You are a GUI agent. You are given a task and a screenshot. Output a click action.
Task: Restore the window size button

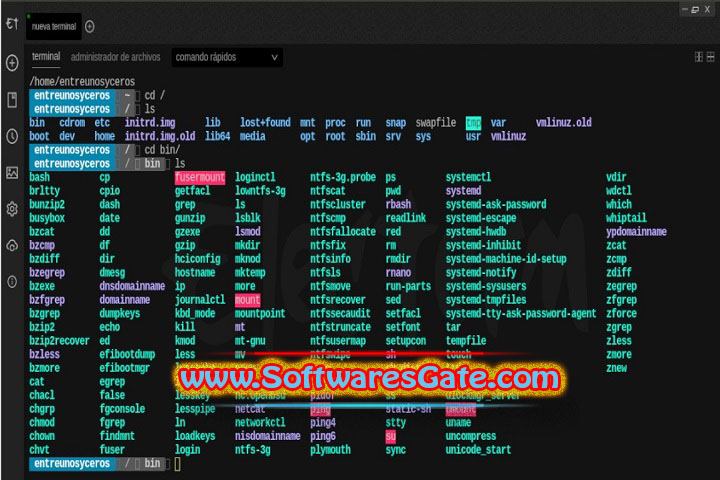[x=695, y=10]
